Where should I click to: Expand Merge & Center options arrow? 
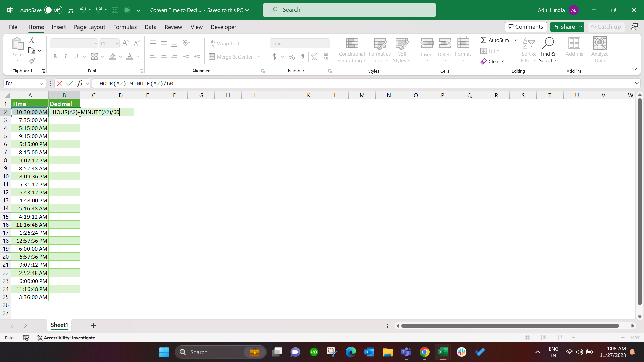coord(259,57)
